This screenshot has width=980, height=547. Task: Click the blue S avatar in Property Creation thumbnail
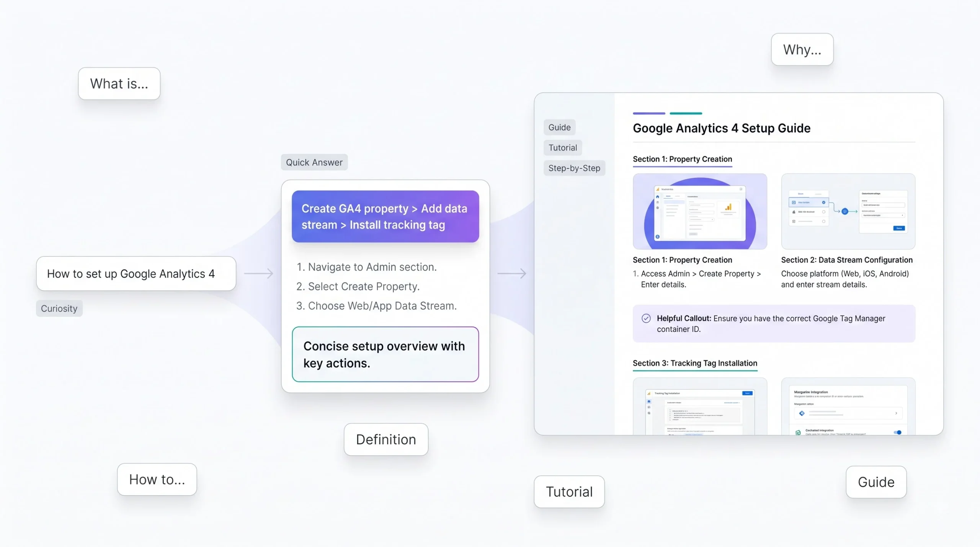pyautogui.click(x=658, y=237)
